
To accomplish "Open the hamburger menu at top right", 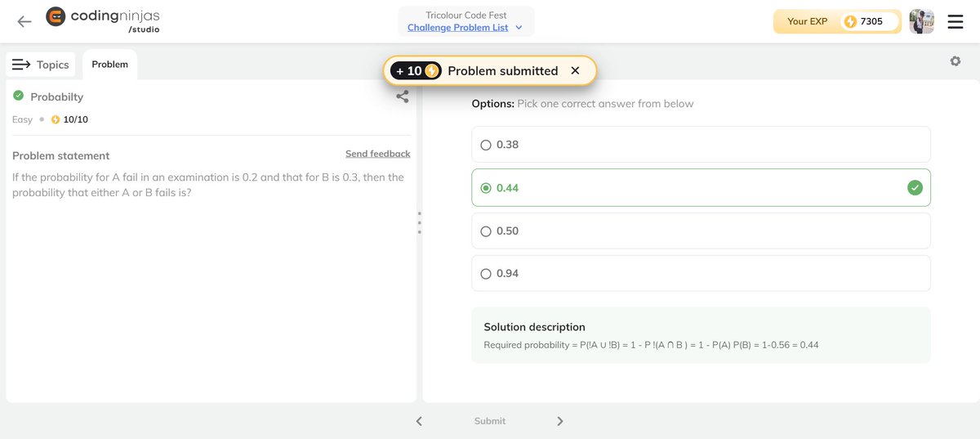I will point(955,21).
